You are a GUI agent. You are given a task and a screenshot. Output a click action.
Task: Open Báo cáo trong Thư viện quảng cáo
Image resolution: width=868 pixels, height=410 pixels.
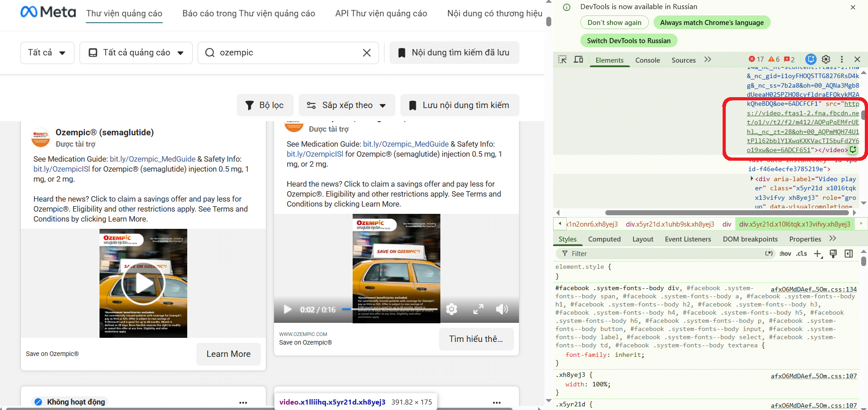pos(249,14)
